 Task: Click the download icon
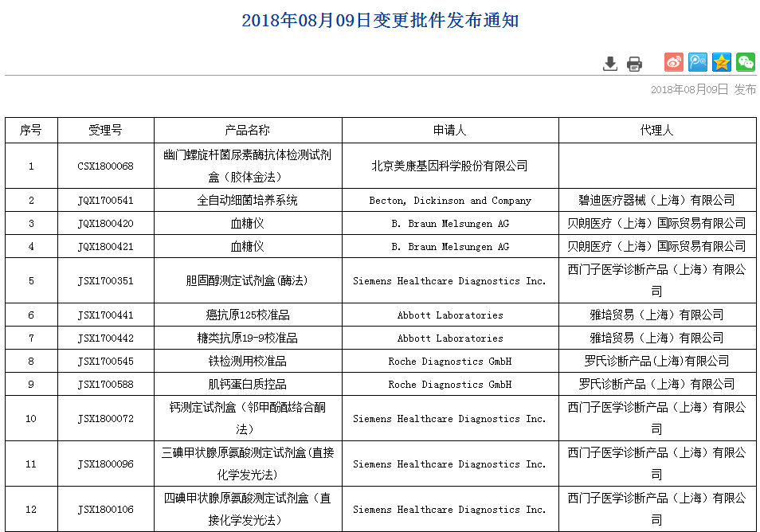click(x=610, y=64)
